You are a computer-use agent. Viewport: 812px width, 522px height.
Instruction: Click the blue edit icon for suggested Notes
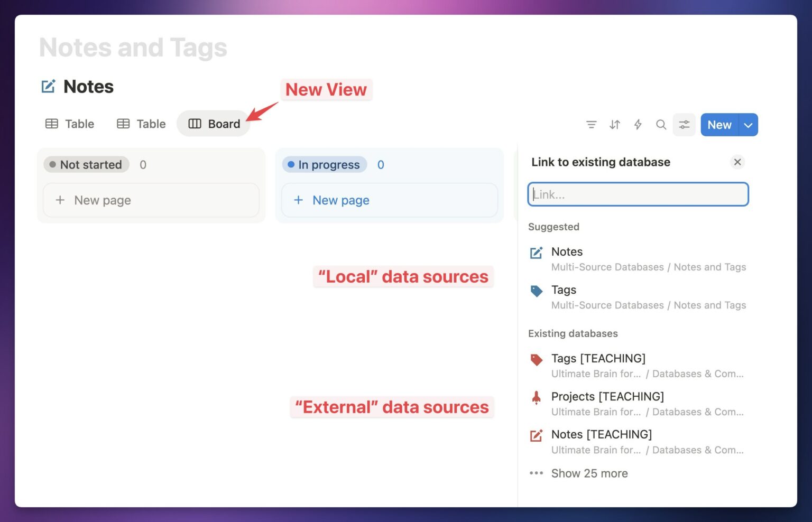point(537,253)
